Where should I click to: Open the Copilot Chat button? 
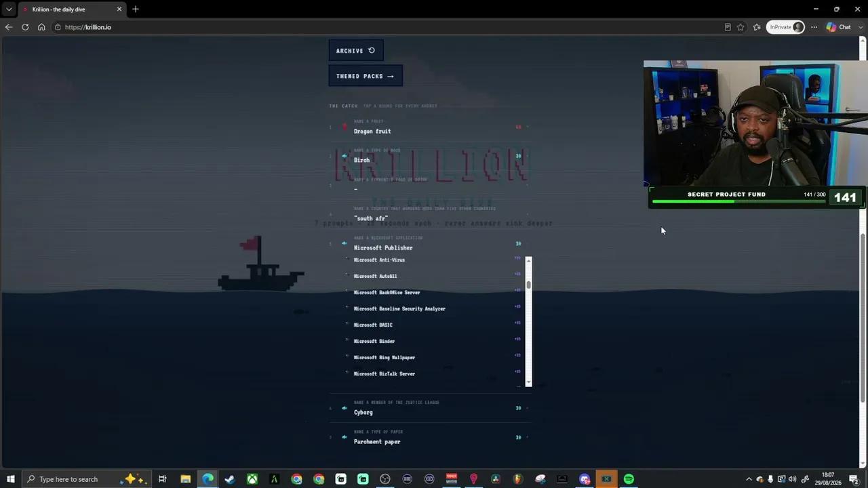839,27
